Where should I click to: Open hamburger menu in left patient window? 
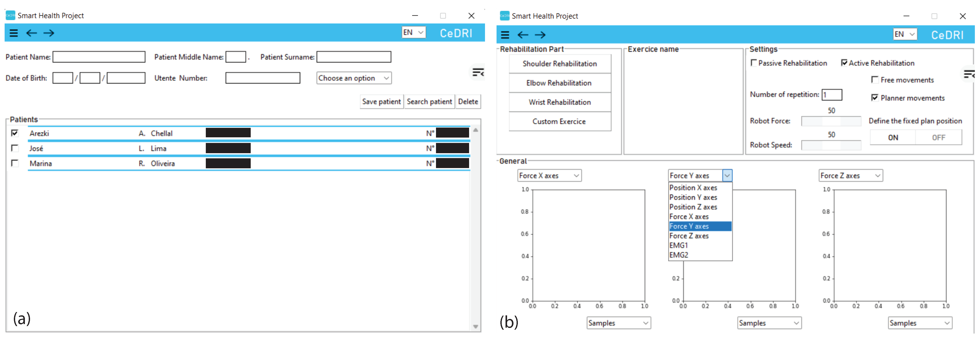[x=14, y=33]
